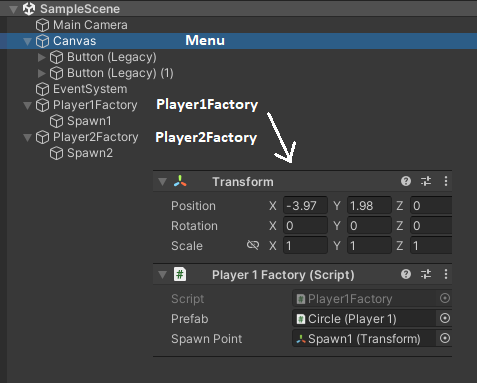Click the cube icon beside Canvas
477x383 pixels.
[42, 41]
